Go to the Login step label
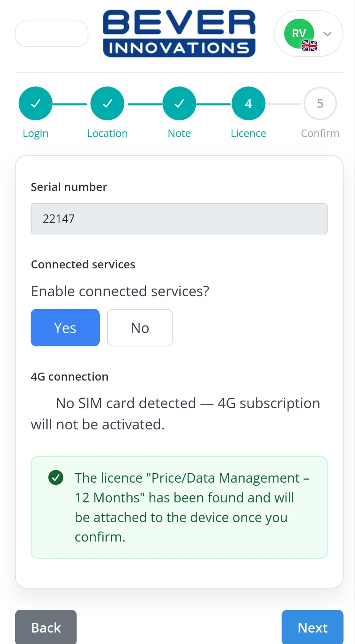Image resolution: width=355 pixels, height=644 pixels. (35, 134)
